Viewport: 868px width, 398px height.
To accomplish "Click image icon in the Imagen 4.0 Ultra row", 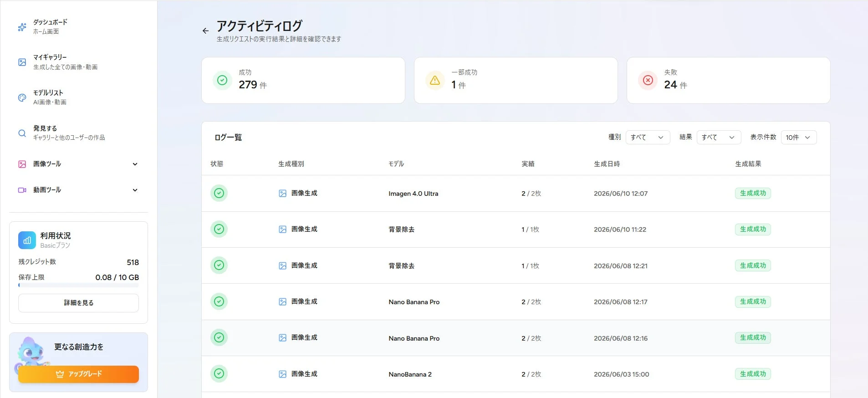I will 282,194.
